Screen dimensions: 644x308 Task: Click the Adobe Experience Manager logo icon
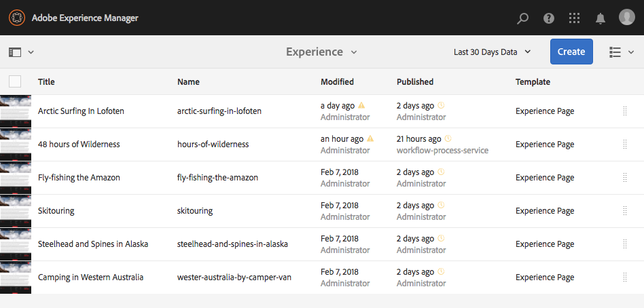pyautogui.click(x=16, y=18)
